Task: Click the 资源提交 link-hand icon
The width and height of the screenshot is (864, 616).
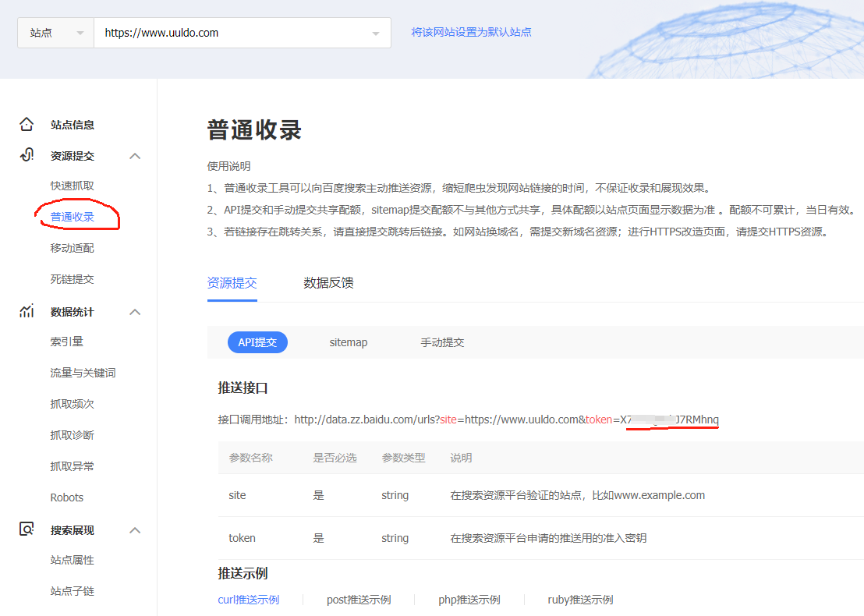Action: coord(27,155)
